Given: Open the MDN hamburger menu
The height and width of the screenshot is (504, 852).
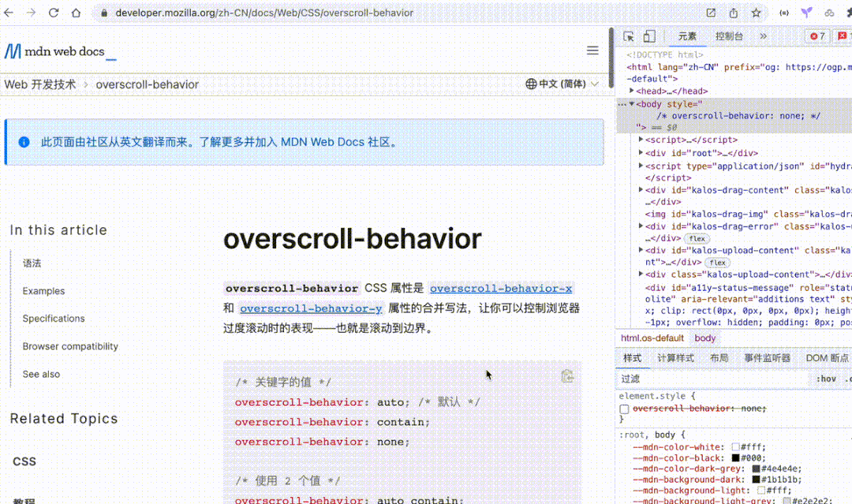Looking at the screenshot, I should coord(592,50).
